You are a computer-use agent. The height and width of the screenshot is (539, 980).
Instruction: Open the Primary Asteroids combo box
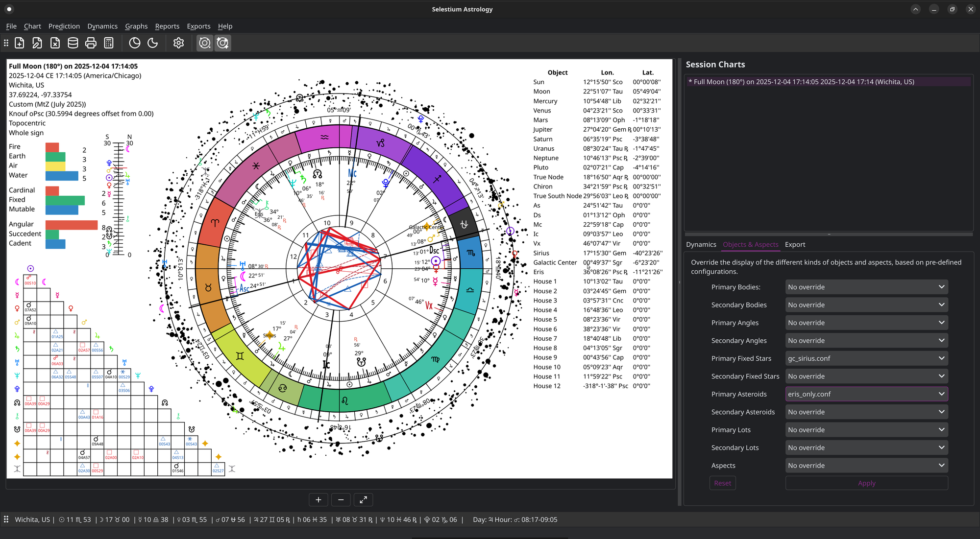[x=866, y=394]
